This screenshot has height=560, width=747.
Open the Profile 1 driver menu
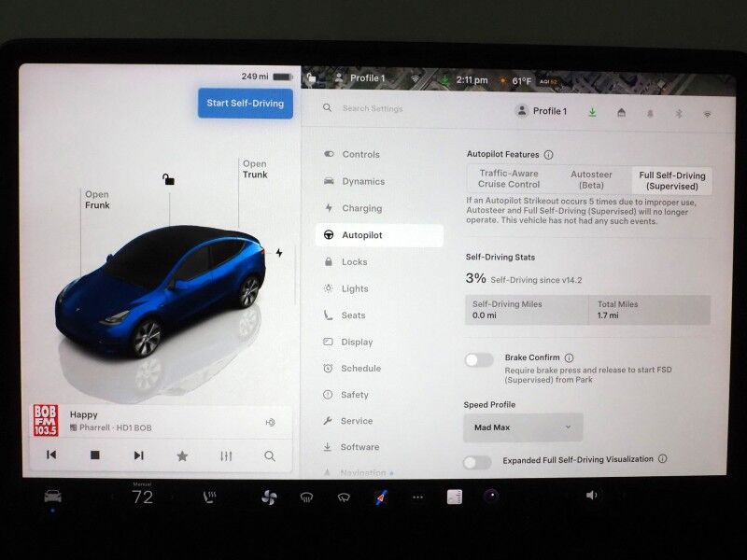click(x=543, y=110)
